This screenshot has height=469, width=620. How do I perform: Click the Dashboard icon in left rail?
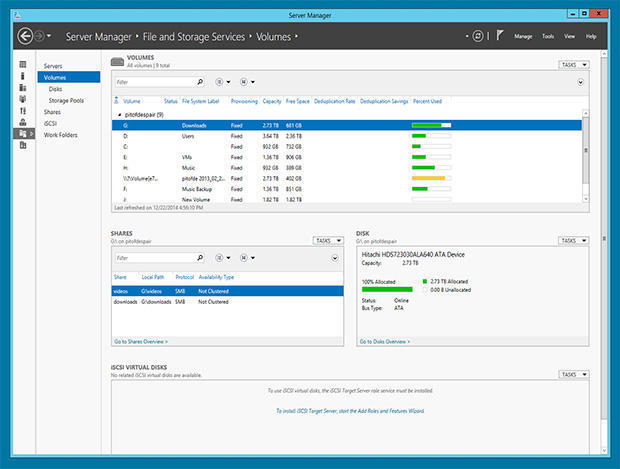coord(22,65)
